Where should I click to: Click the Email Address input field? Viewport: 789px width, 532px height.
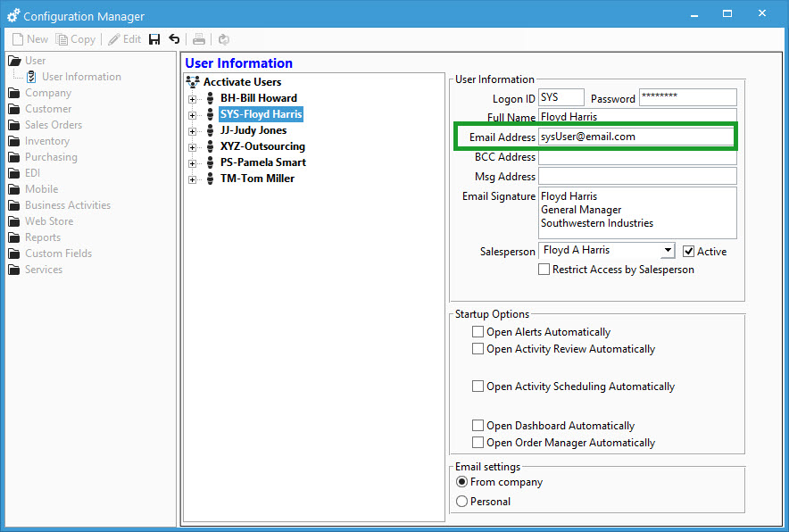tap(636, 137)
